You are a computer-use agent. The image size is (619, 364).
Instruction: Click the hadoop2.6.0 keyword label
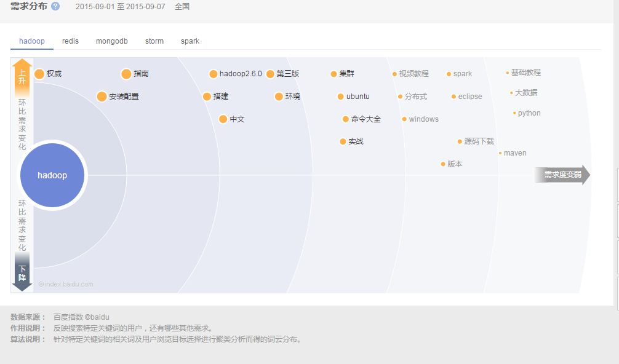tap(241, 74)
